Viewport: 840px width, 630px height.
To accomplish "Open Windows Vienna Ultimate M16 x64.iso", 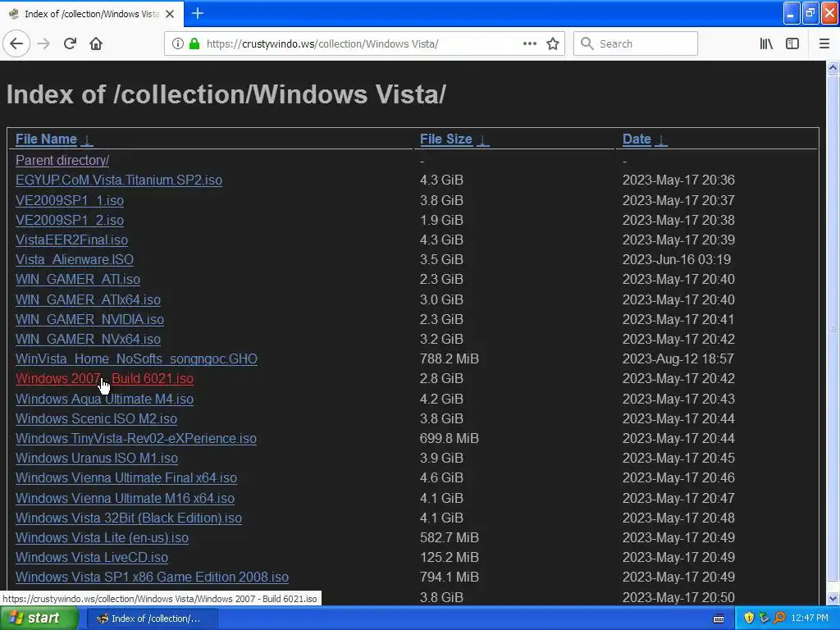I will click(x=125, y=498).
